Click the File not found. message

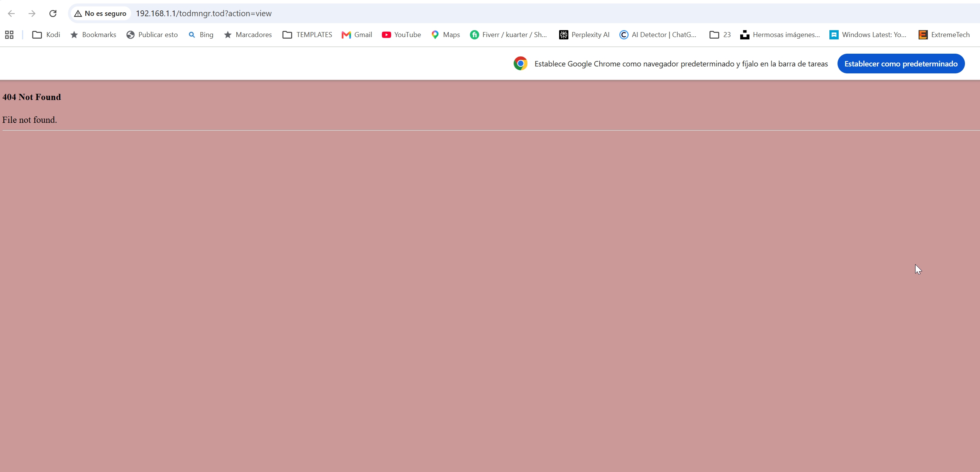tap(30, 120)
